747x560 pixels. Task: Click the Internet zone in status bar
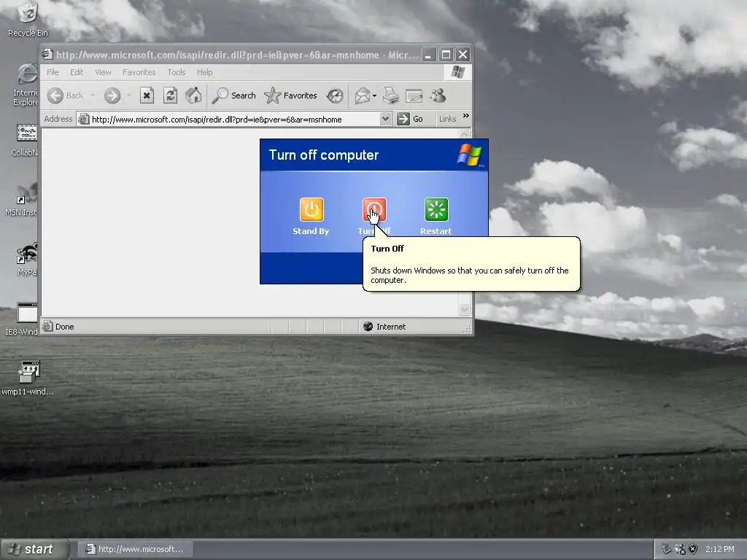pyautogui.click(x=384, y=327)
